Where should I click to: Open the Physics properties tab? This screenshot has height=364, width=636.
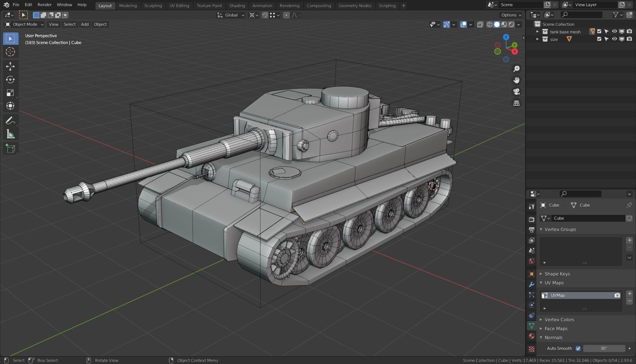click(x=532, y=305)
